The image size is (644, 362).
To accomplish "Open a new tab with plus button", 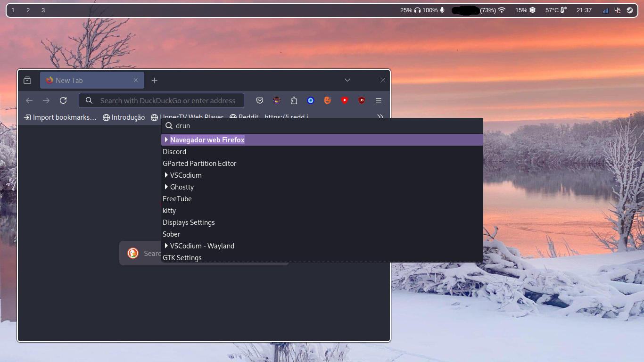I will (x=154, y=81).
